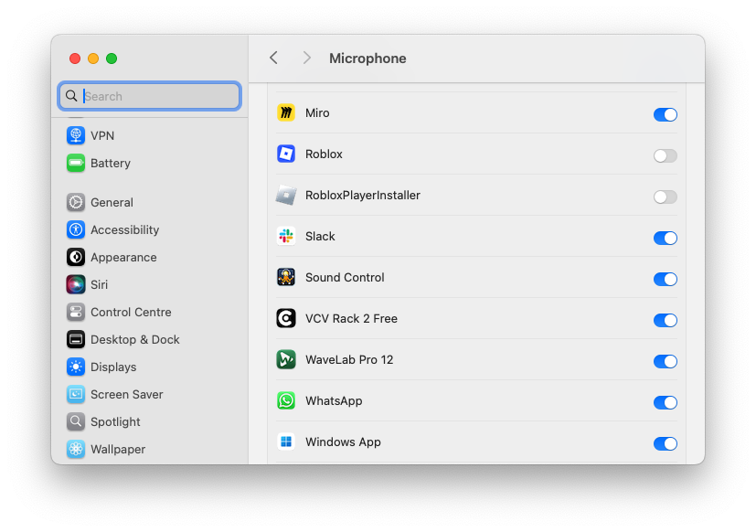Viewport: 756px width, 532px height.
Task: Enable microphone access for Roblox
Action: pos(665,155)
